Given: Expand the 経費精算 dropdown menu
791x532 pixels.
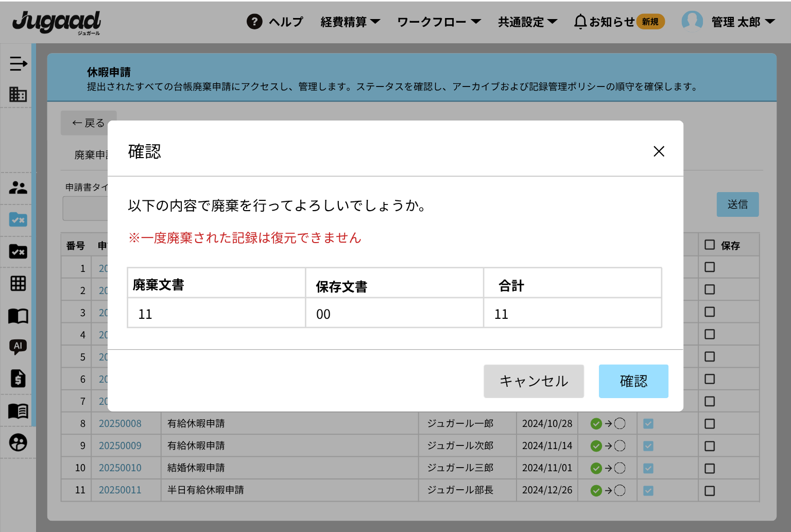Looking at the screenshot, I should coord(350,22).
